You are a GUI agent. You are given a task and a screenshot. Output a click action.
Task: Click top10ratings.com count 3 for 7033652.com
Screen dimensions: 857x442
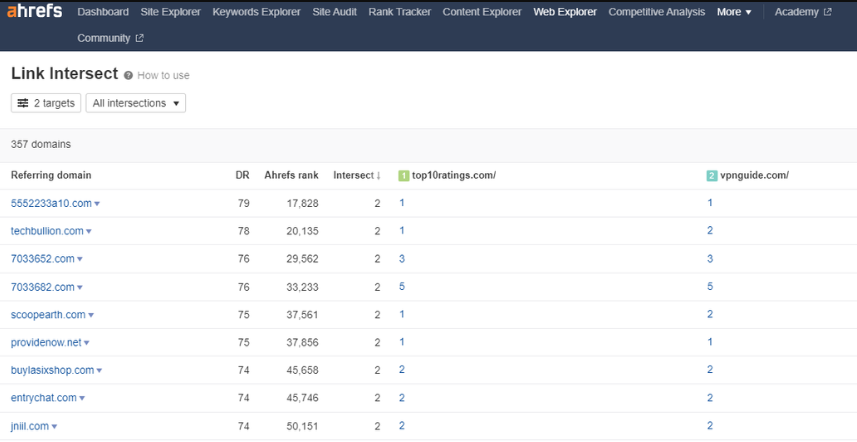(402, 258)
